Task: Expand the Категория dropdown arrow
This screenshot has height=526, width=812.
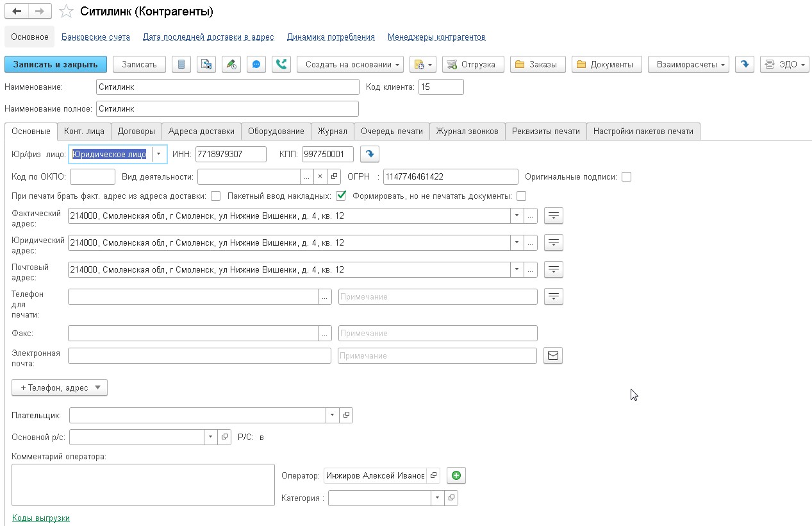Action: (437, 498)
